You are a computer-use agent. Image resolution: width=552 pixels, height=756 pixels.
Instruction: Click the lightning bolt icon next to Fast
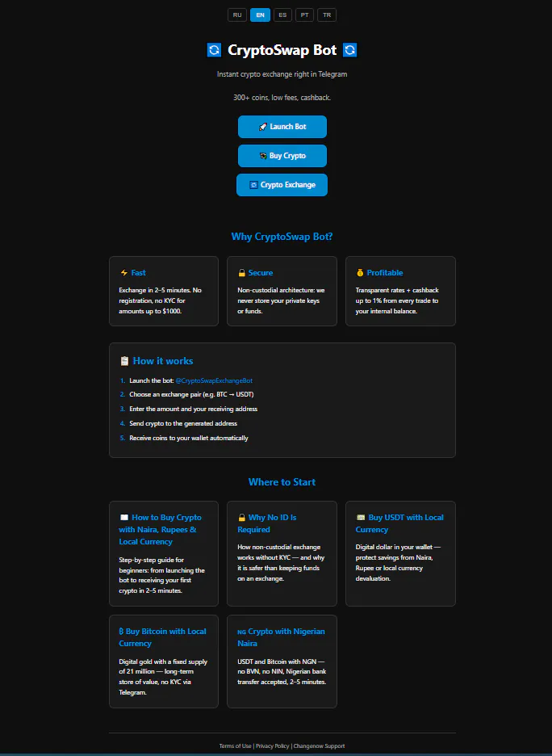click(x=123, y=273)
